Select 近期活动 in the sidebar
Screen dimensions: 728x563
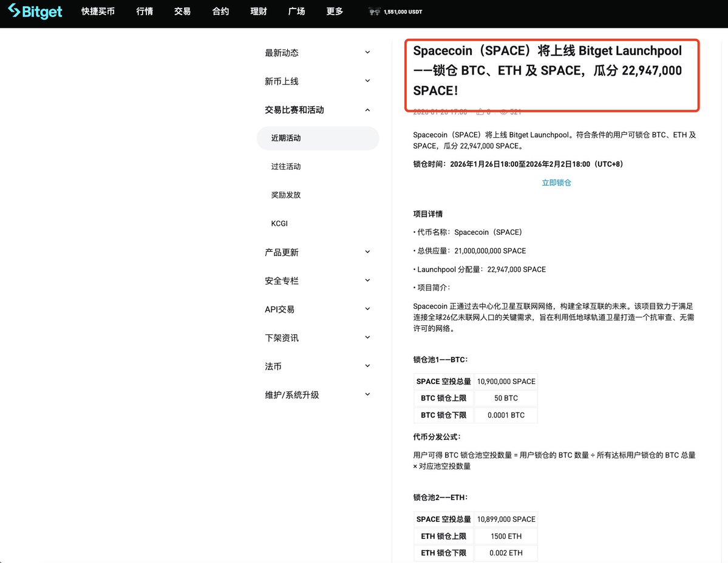pos(318,138)
